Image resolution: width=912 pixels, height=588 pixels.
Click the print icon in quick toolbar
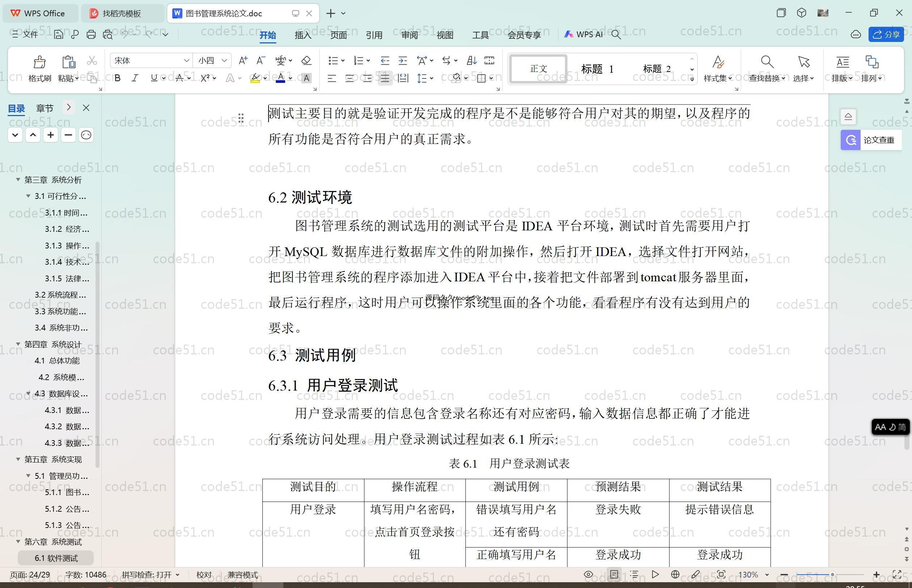click(x=91, y=35)
